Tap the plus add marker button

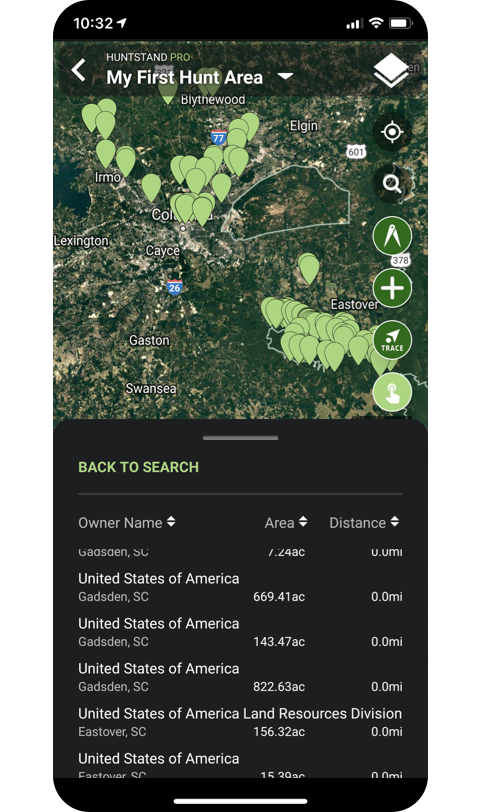[x=392, y=288]
